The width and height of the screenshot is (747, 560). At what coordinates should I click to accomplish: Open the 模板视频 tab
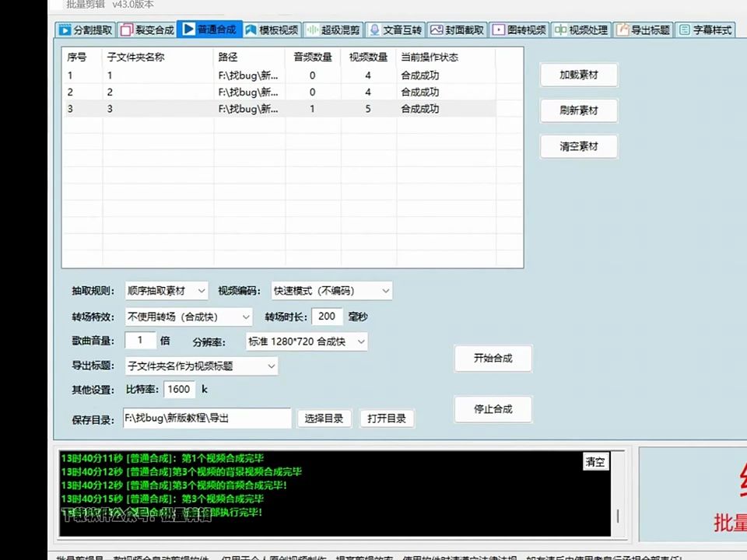(272, 30)
